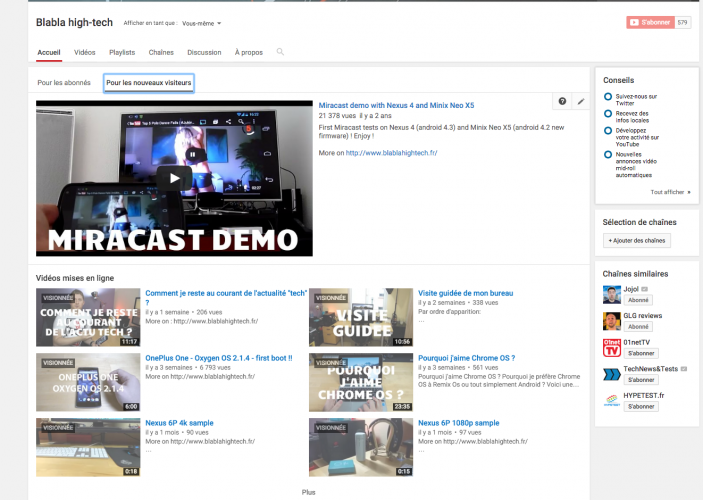Viewport: 703px width, 500px height.
Task: Open 'OnePlus One - Oxygen OS 2.1.4' title
Action: [x=219, y=358]
